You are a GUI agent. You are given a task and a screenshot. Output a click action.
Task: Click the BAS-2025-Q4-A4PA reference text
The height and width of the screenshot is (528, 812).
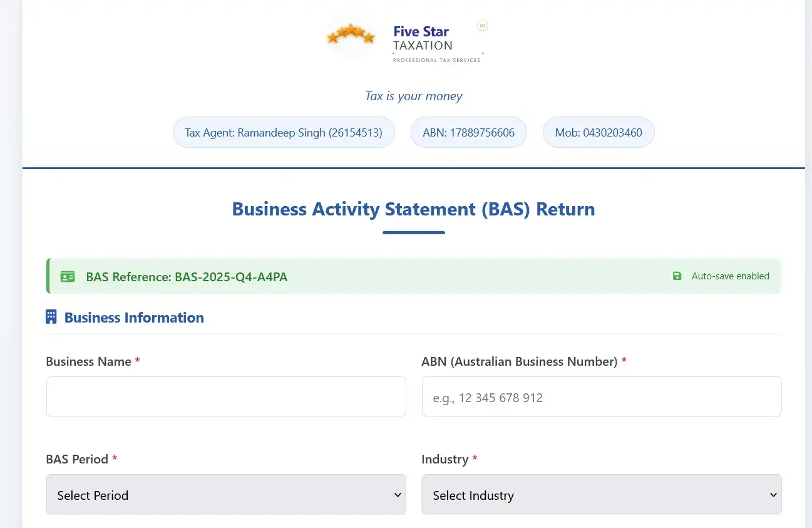[x=231, y=276]
